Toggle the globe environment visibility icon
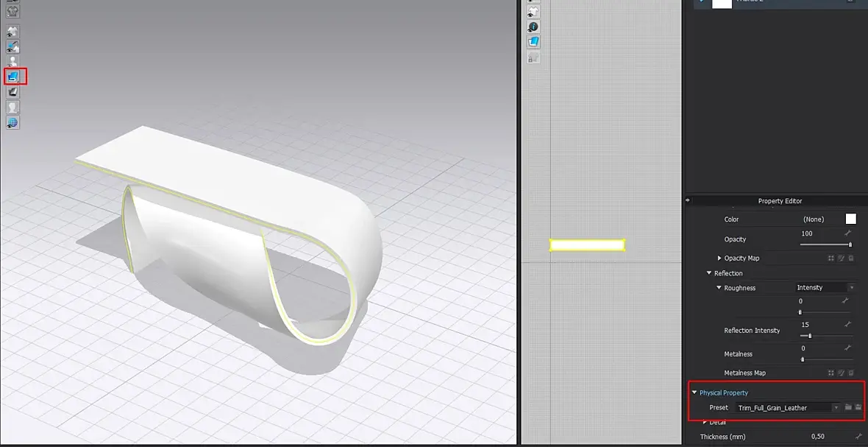868x447 pixels. pyautogui.click(x=13, y=122)
